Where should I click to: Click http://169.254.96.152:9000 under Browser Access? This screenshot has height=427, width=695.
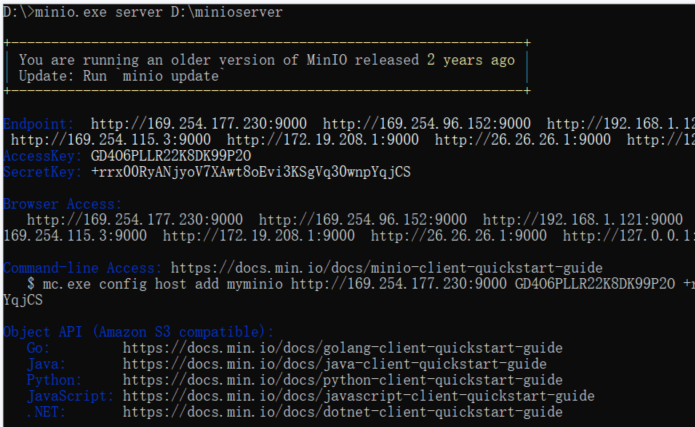363,219
